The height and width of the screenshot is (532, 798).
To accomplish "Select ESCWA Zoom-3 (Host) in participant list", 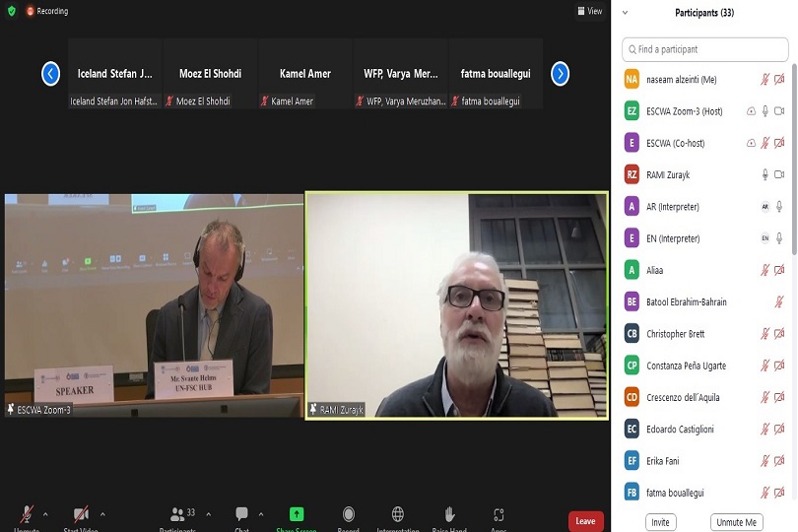I will 684,111.
